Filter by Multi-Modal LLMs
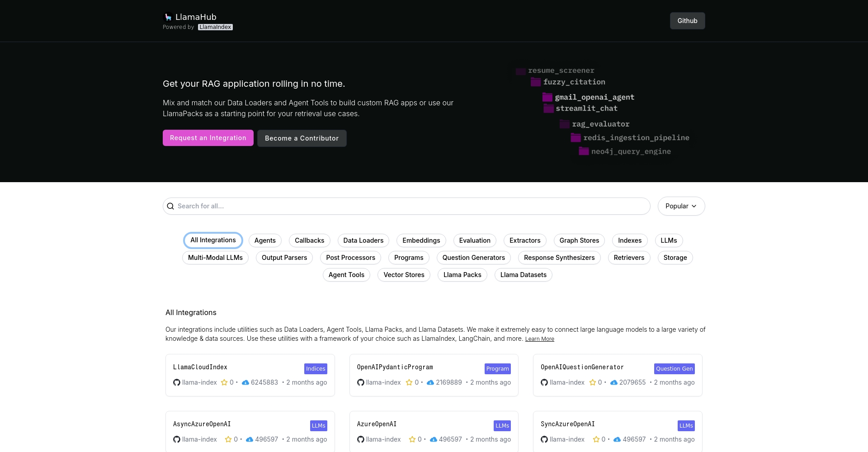The width and height of the screenshot is (868, 452). pos(215,258)
